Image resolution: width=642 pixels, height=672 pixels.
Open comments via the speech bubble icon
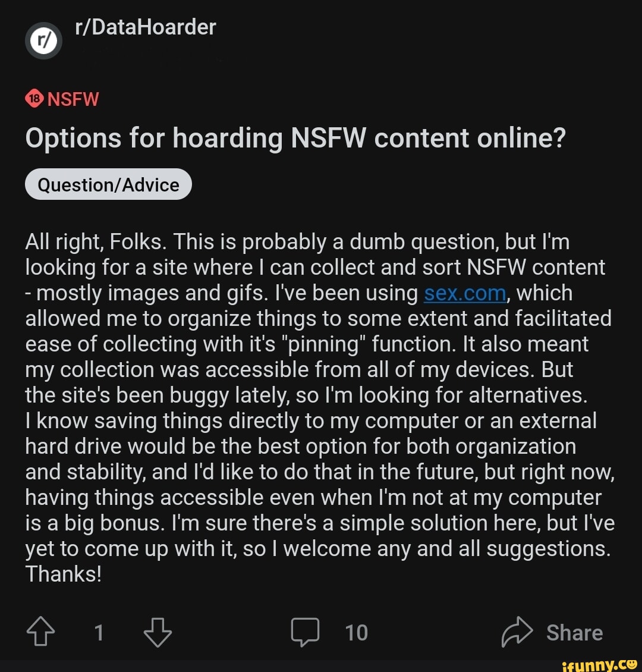point(305,632)
